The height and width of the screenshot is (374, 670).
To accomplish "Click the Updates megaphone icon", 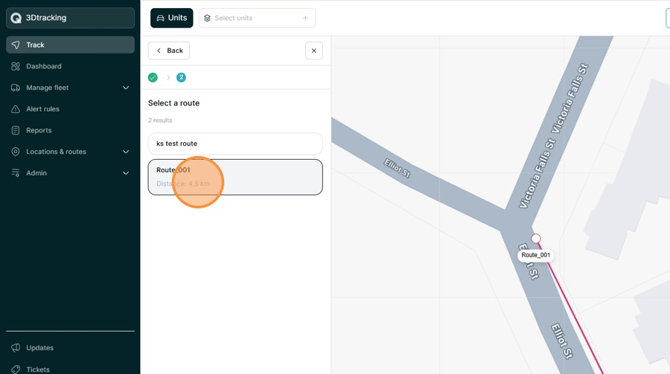I will pyautogui.click(x=15, y=348).
